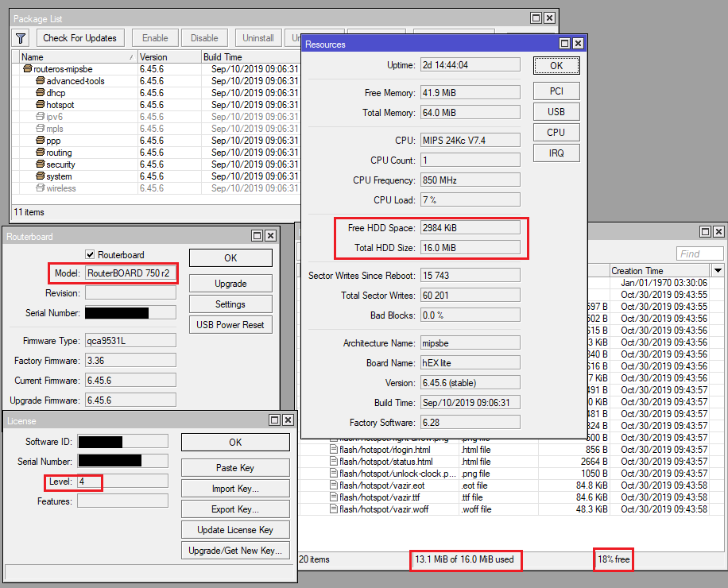Select the disabled wireless package icon
Image resolution: width=728 pixels, height=588 pixels.
coord(41,188)
